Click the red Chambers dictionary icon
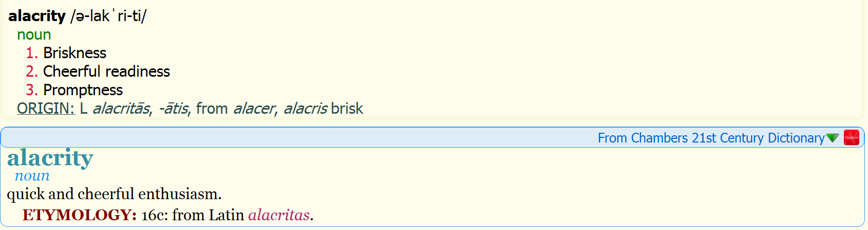The height and width of the screenshot is (230, 868). pyautogui.click(x=851, y=137)
